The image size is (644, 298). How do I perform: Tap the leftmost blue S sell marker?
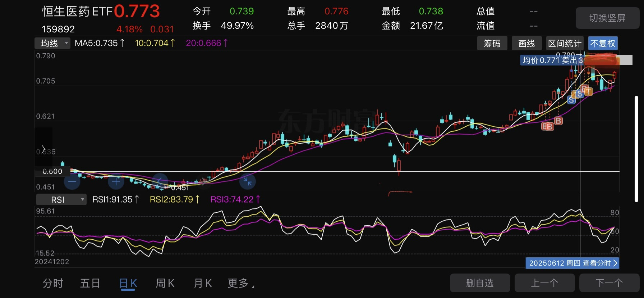(x=571, y=100)
